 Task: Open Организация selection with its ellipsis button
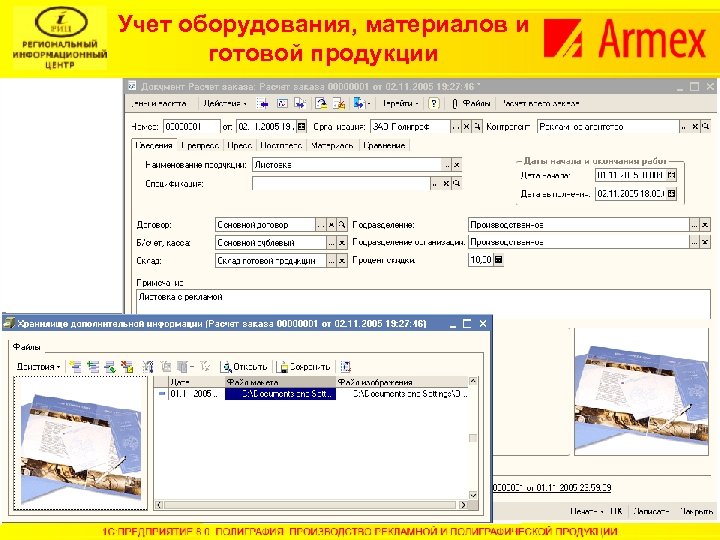(454, 126)
